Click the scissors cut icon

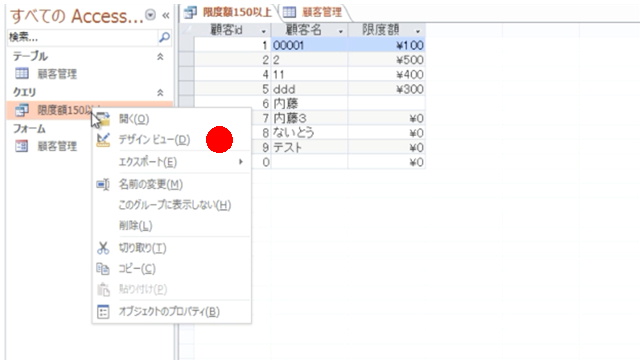tap(103, 248)
